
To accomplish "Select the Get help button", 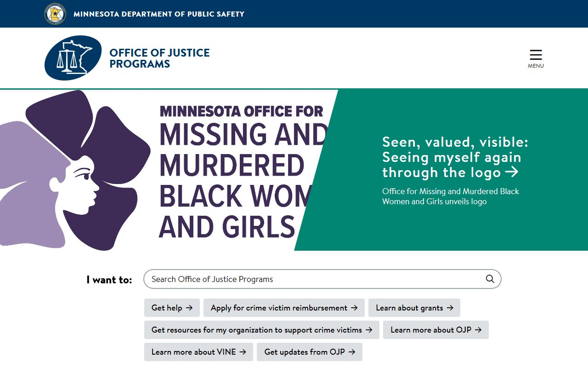I will [x=172, y=308].
